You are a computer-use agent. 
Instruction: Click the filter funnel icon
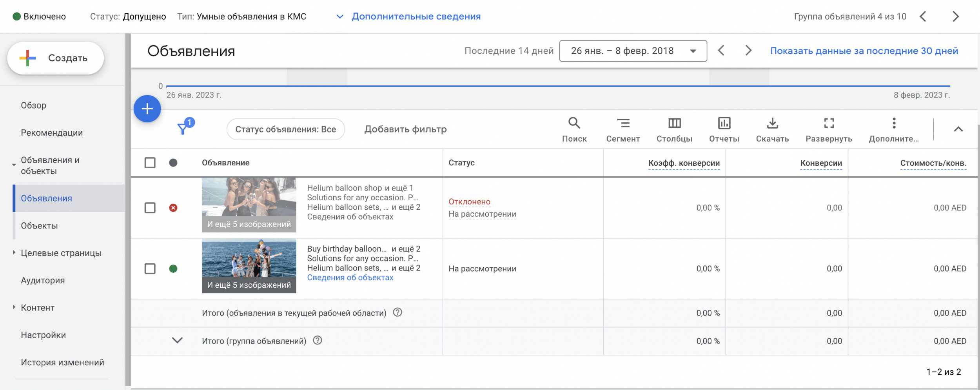coord(183,129)
